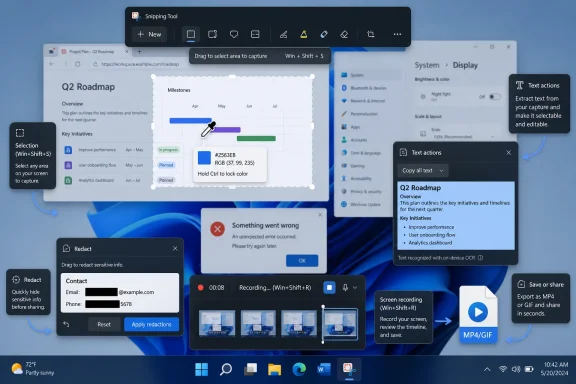Click the browser back arrow
This screenshot has height=384, width=576.
click(x=52, y=64)
